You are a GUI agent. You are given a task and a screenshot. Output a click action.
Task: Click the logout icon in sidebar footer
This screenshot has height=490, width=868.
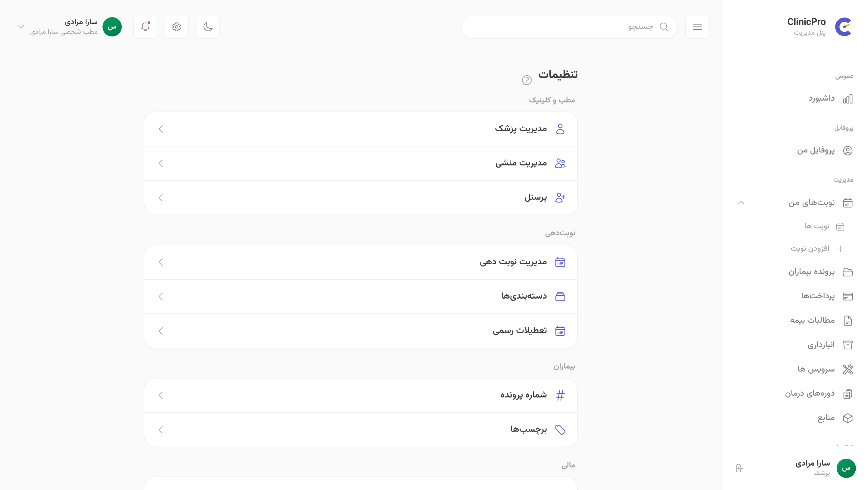tap(739, 468)
